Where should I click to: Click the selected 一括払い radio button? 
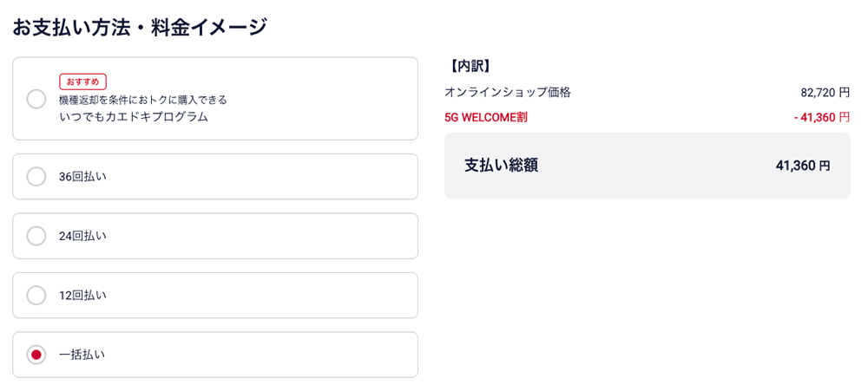(36, 355)
